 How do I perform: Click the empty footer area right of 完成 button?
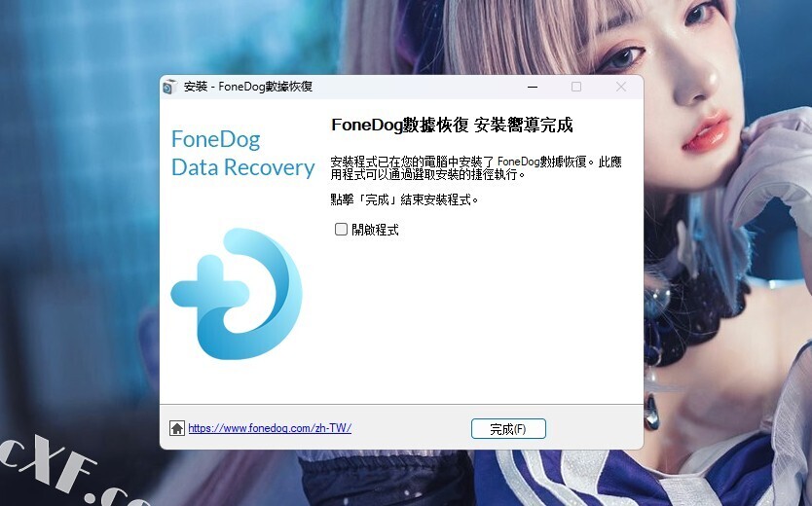point(593,428)
